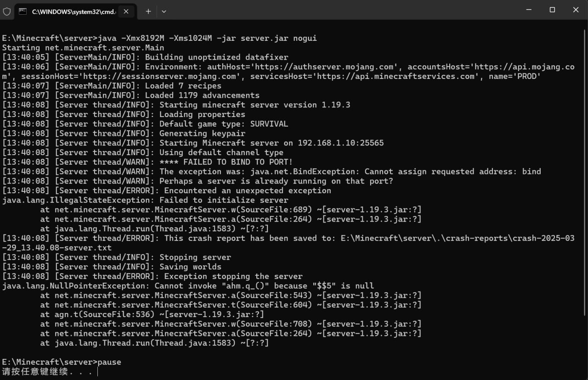Click the 192.168.1.10:25565 server address

pyautogui.click(x=340, y=143)
